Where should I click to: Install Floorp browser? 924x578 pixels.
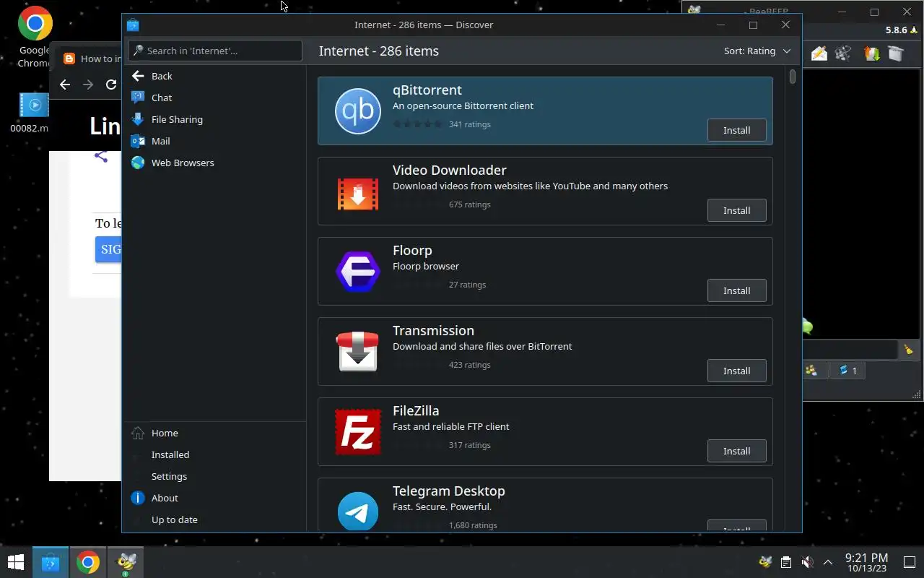pyautogui.click(x=736, y=290)
